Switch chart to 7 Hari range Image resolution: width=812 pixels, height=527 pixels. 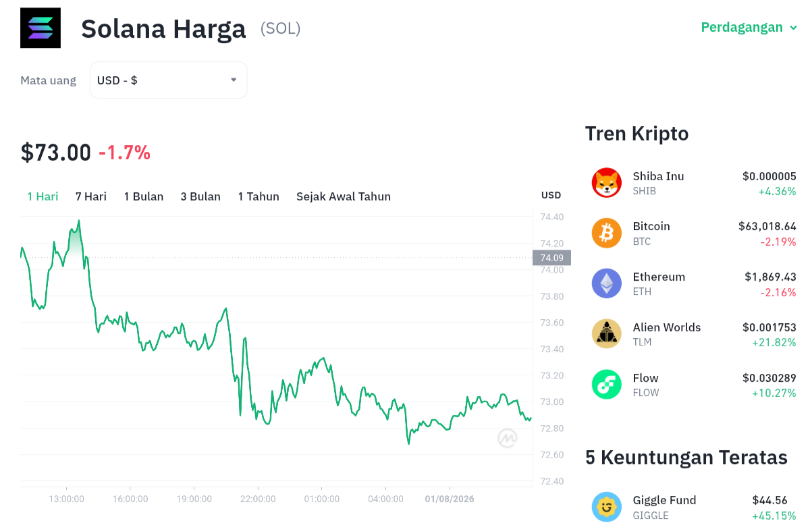91,196
